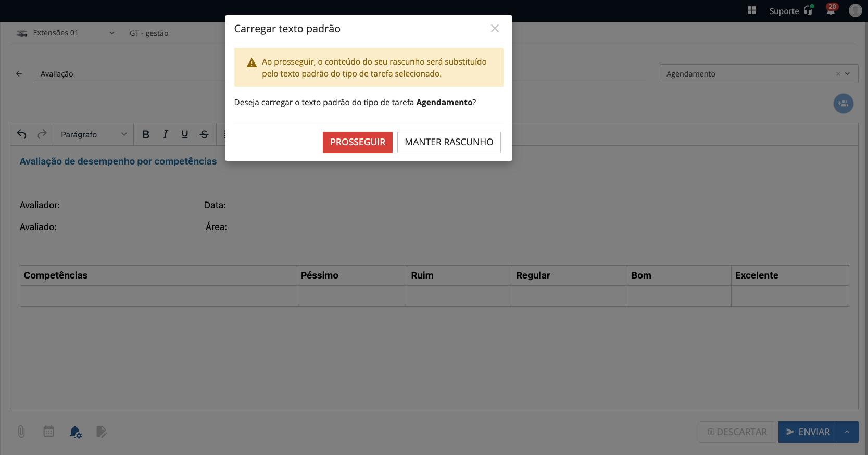Click the add participants round button

[x=843, y=104]
